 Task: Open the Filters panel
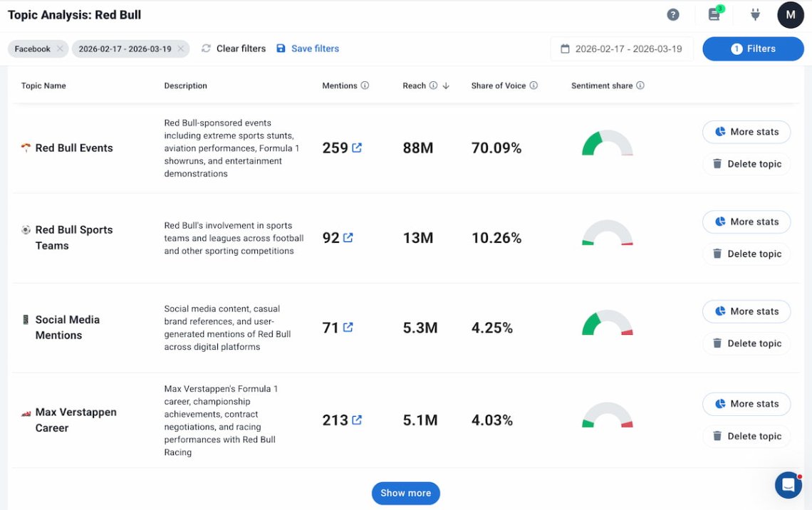click(753, 48)
